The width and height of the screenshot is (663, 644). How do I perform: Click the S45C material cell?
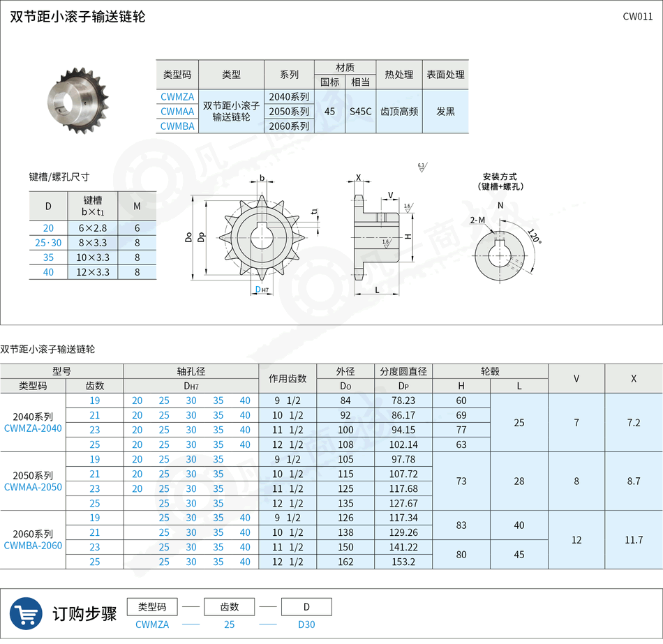pos(360,112)
